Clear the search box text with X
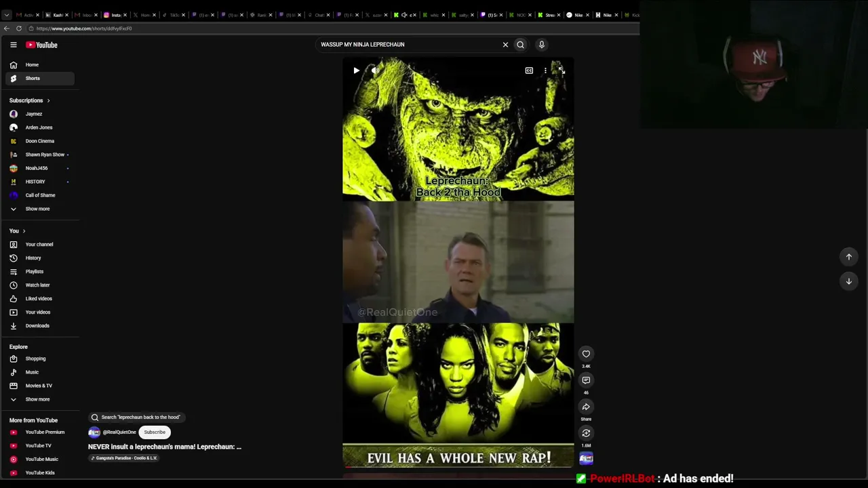This screenshot has height=488, width=868. [x=505, y=45]
